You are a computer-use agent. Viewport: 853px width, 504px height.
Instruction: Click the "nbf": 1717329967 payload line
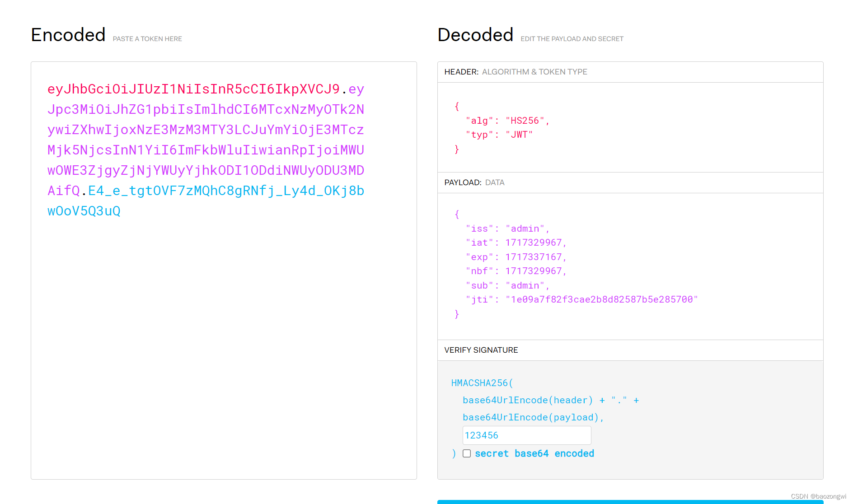click(516, 271)
